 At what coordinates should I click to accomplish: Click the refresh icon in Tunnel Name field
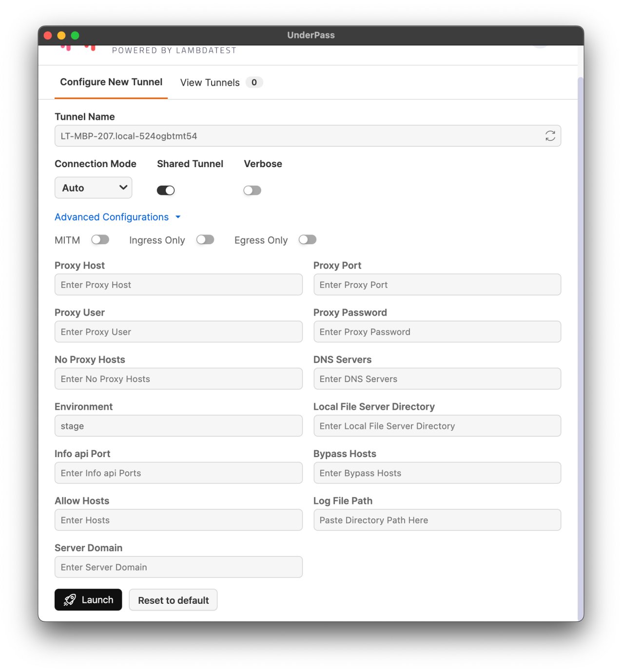tap(550, 136)
